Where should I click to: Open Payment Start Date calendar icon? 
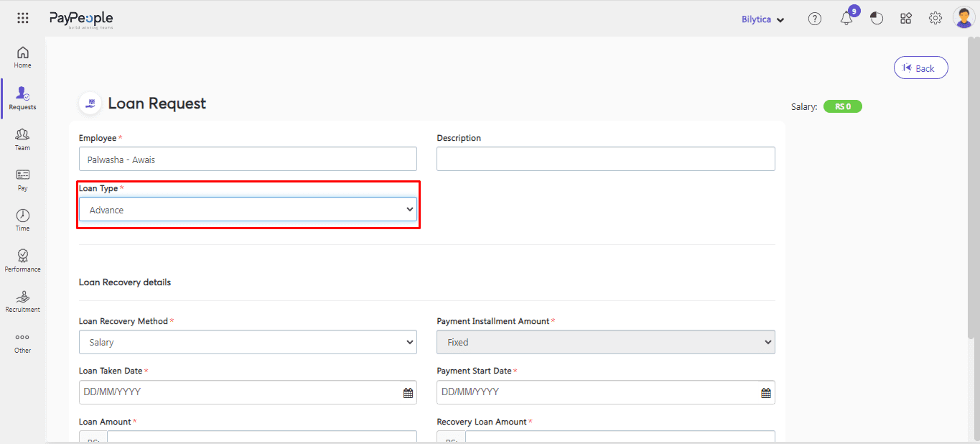tap(766, 393)
